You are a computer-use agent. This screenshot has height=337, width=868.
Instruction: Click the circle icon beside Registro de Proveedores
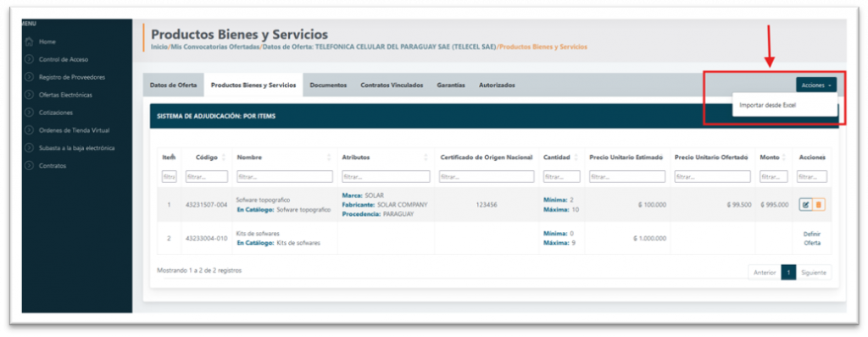tap(30, 77)
